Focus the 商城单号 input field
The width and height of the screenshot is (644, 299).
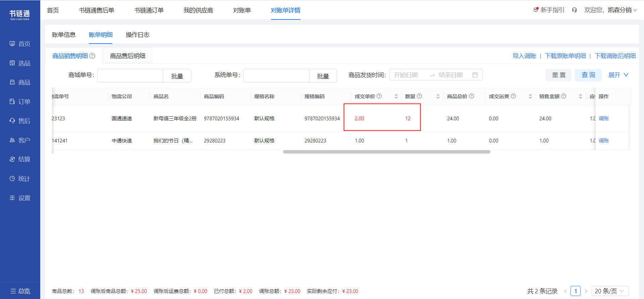tap(130, 76)
